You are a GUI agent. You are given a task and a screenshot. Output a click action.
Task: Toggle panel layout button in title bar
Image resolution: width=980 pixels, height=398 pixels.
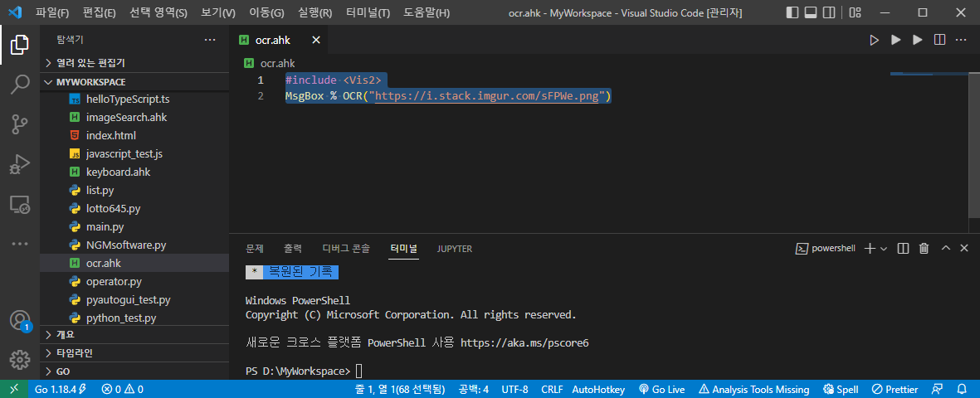tap(810, 12)
